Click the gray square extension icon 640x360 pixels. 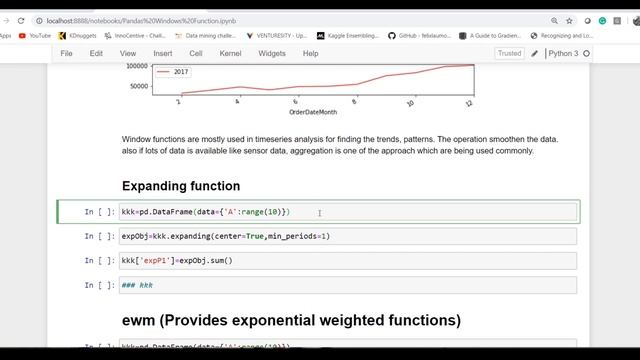617,21
